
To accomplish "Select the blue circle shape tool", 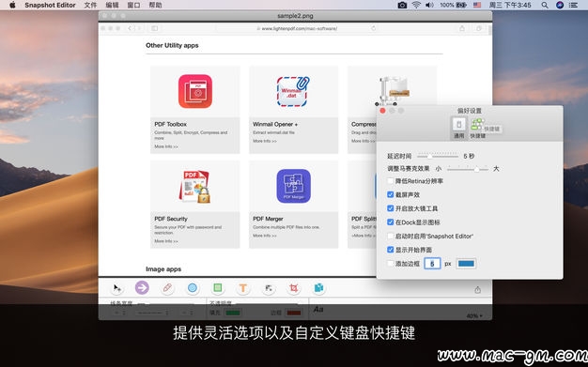I will point(193,288).
